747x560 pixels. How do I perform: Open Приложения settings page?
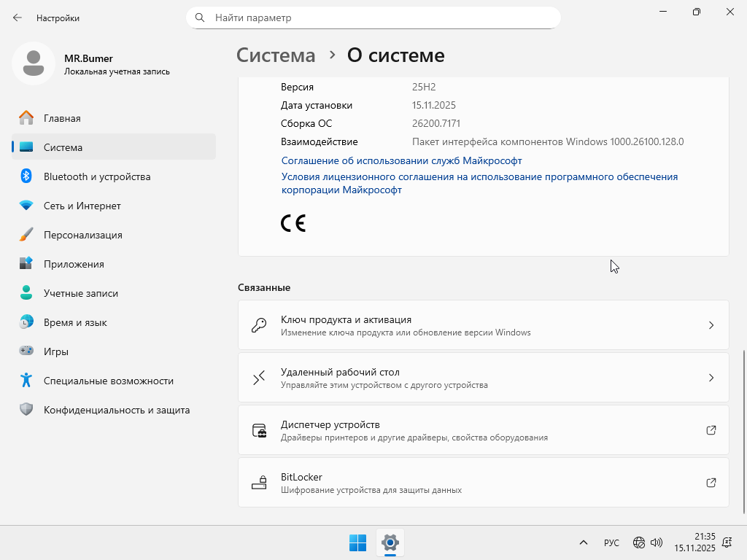click(x=74, y=264)
